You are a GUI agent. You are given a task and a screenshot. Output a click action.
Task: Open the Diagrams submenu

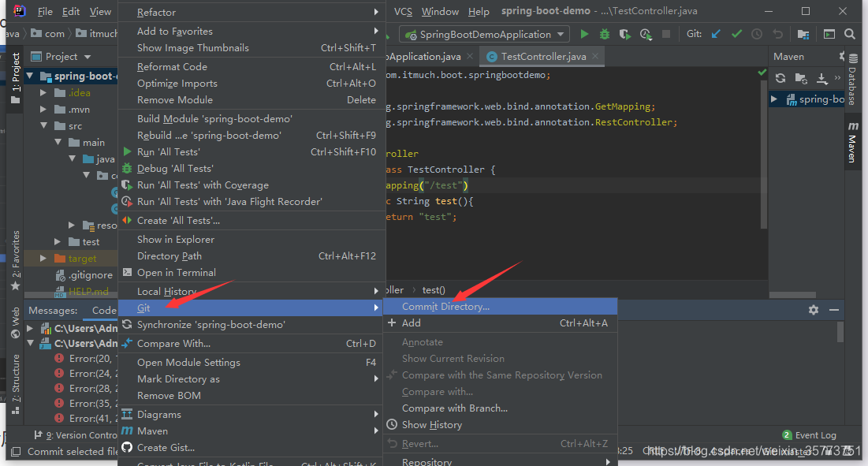pyautogui.click(x=251, y=415)
